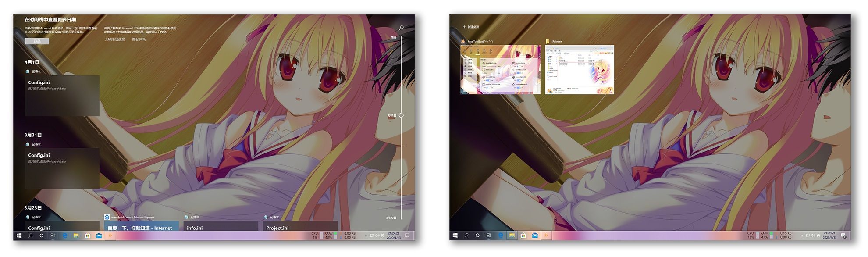
Task: Open the notification center showing badge 1
Action: point(843,236)
